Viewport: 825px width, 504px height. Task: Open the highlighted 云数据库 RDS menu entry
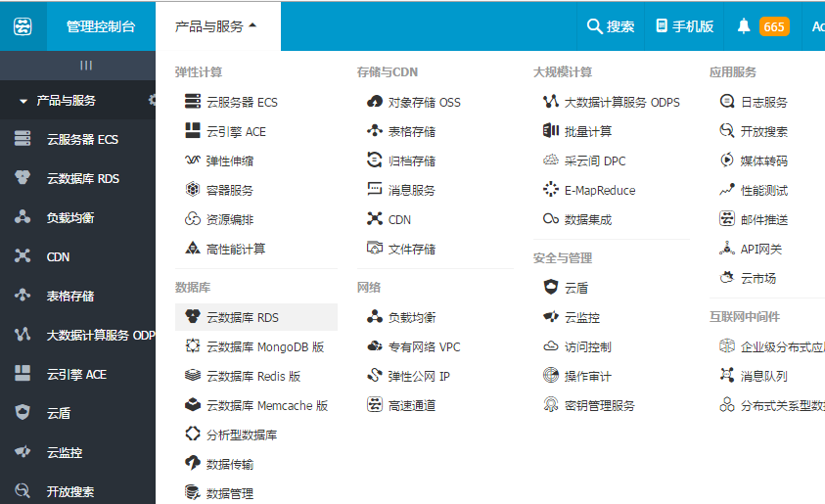[x=256, y=317]
